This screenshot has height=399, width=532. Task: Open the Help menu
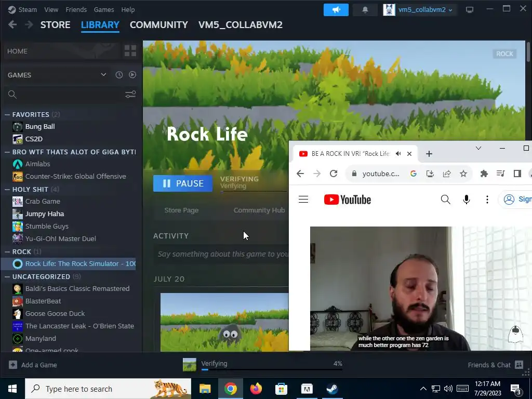[x=128, y=9]
